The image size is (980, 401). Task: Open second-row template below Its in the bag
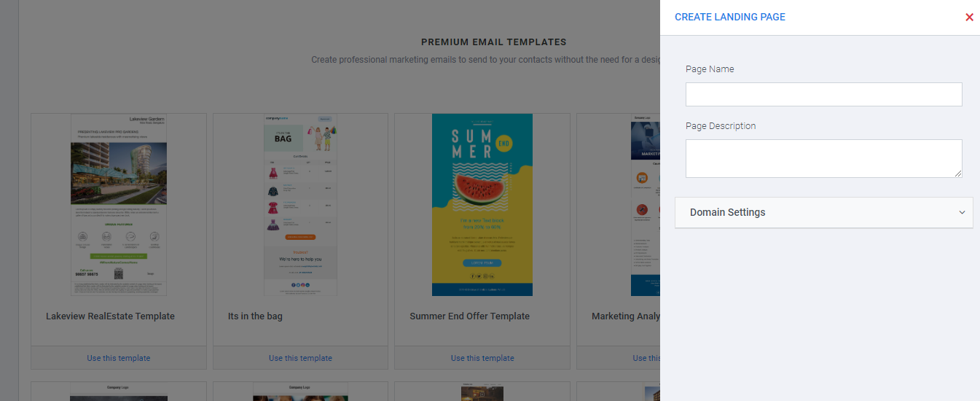pos(300,392)
